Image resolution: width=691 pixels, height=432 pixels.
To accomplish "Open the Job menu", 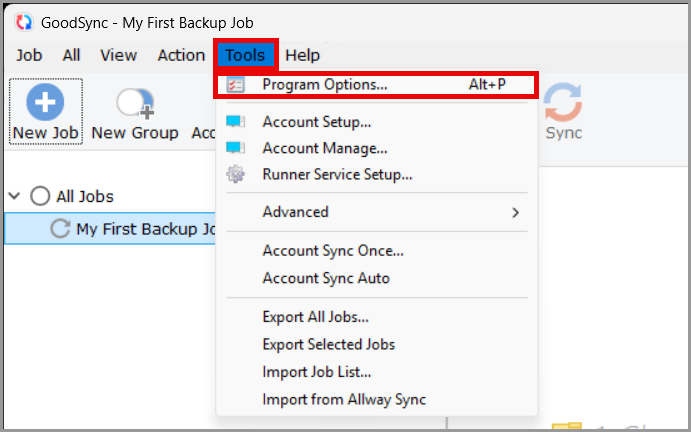I will 29,55.
